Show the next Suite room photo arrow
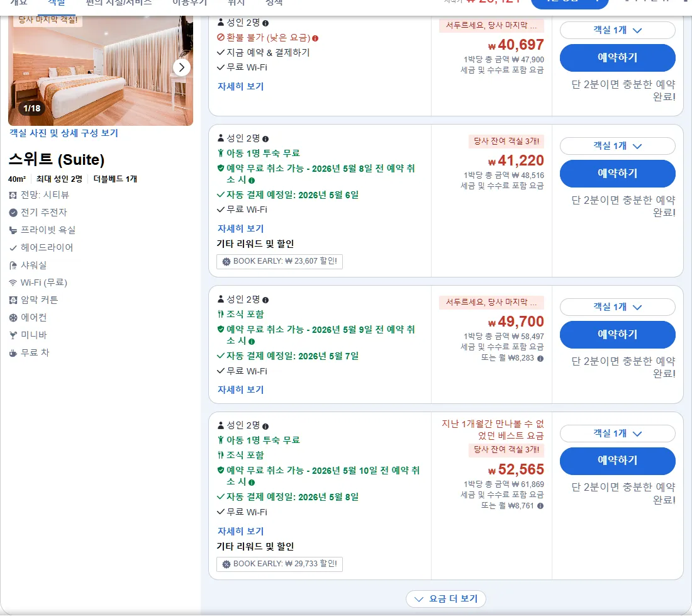The height and width of the screenshot is (616, 692). (181, 67)
